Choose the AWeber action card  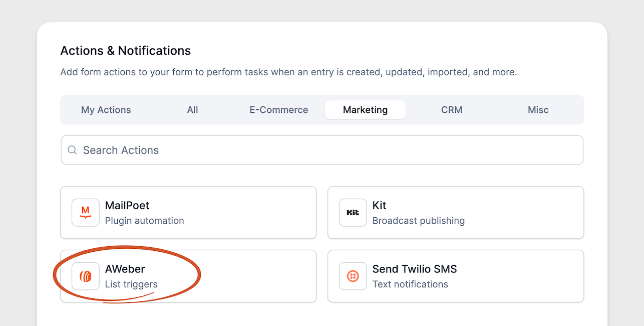188,276
